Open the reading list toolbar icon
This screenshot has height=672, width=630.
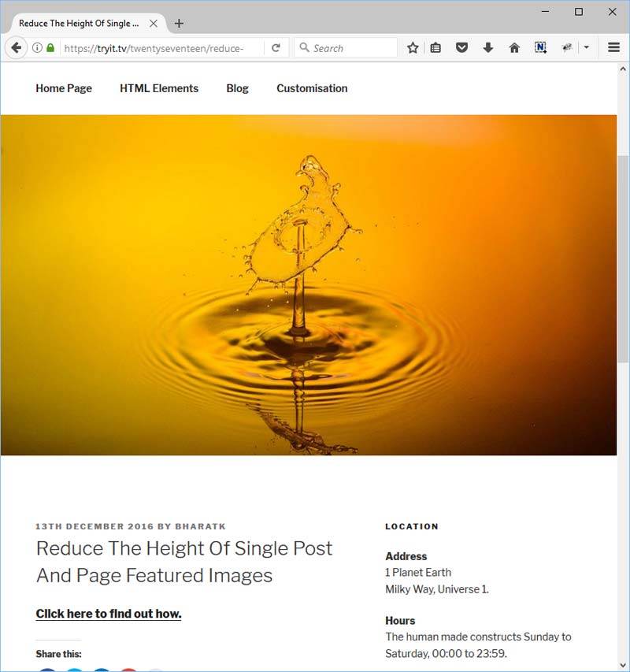(435, 47)
